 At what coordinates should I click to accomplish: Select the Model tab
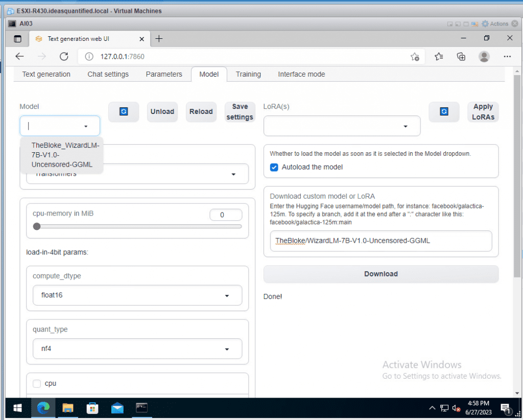pyautogui.click(x=209, y=74)
